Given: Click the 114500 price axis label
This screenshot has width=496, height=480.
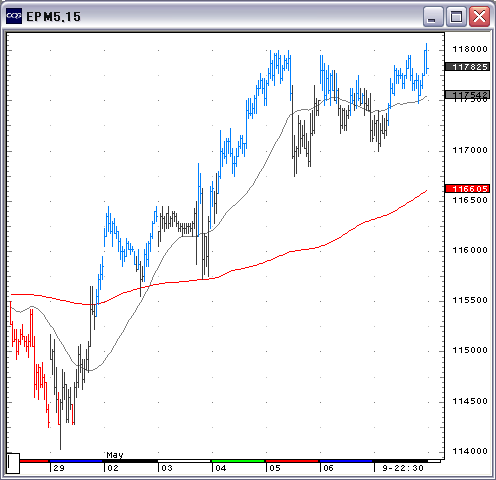Looking at the screenshot, I should click(470, 401).
